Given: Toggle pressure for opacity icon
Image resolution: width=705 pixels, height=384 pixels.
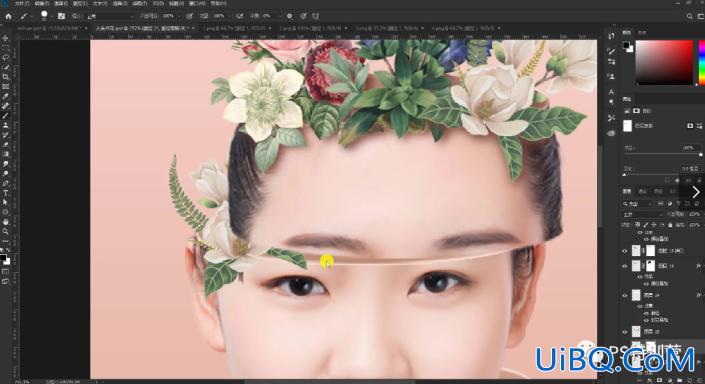Looking at the screenshot, I should [190, 16].
